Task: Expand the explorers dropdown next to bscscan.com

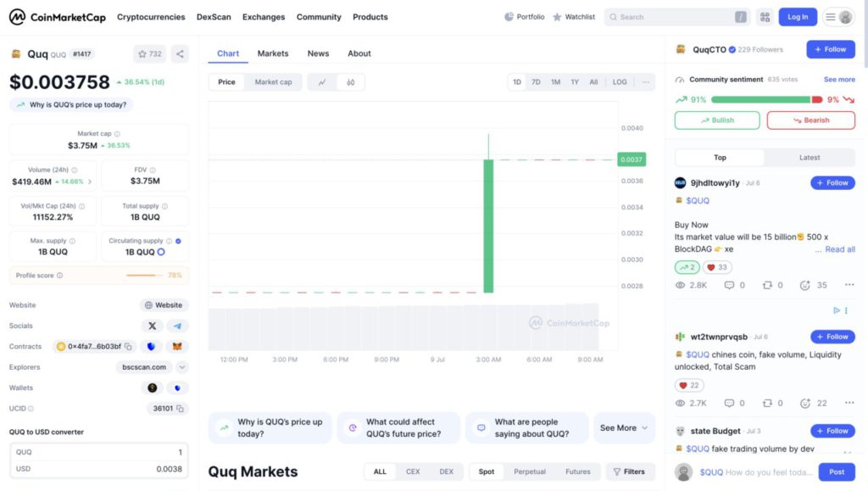Action: (182, 367)
